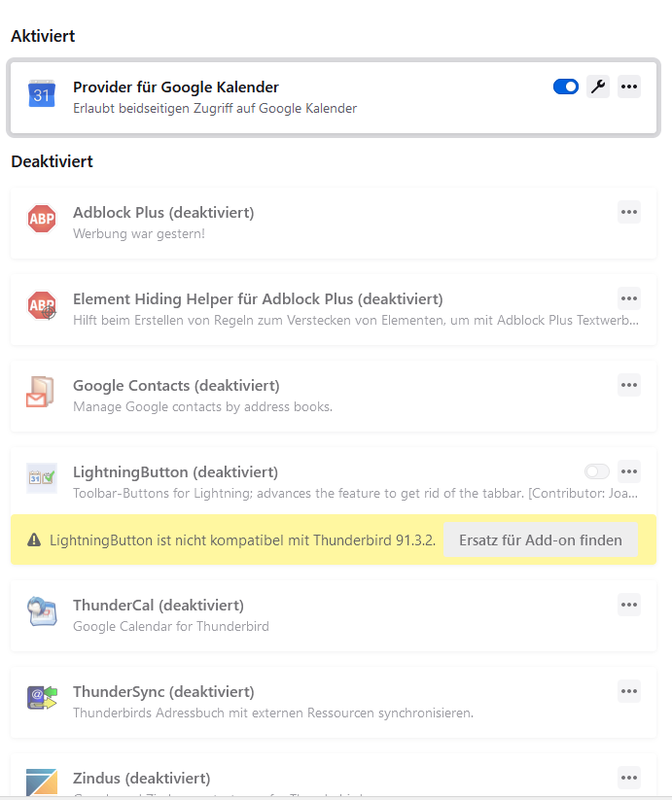Open the Element Hiding Helper add-on details
This screenshot has width=672, height=800.
tap(258, 299)
